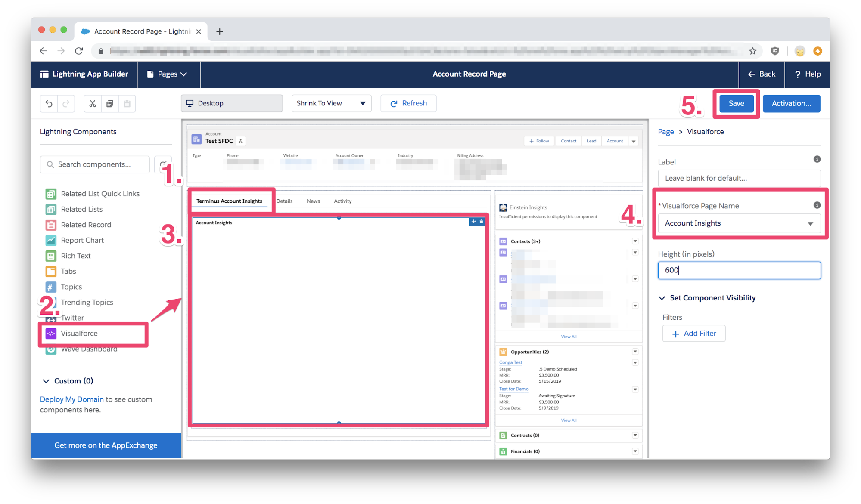Click the Einstein Insights icon

[x=503, y=207]
